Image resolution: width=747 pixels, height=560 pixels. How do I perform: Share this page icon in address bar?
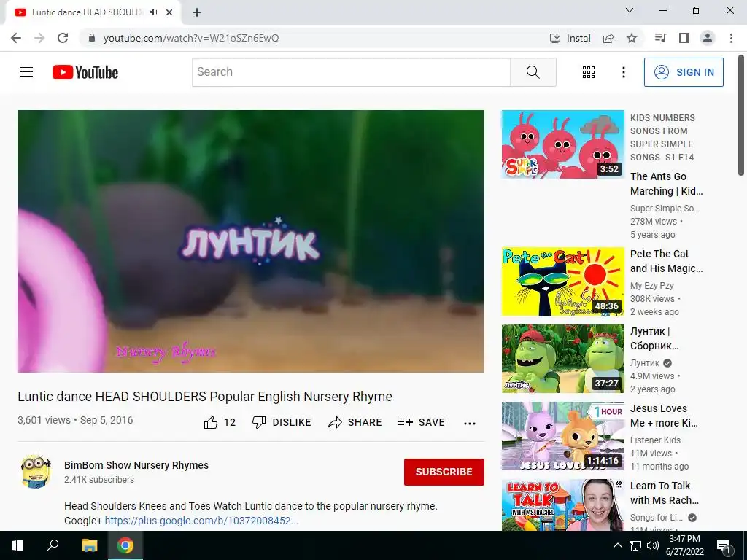point(608,38)
